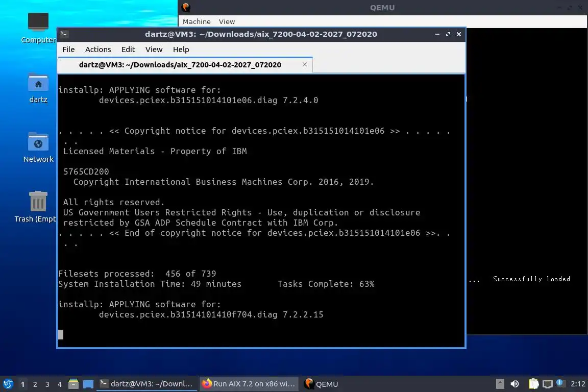Launch the file manager from the taskbar
The height and width of the screenshot is (392, 588).
(x=73, y=384)
